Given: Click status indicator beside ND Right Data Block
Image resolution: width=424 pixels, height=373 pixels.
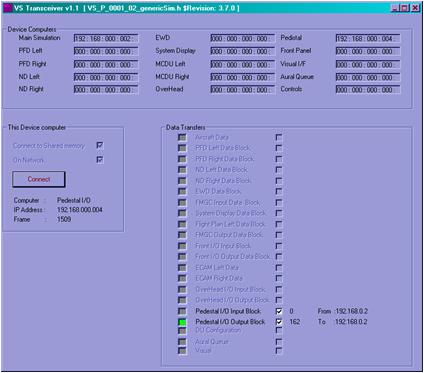Looking at the screenshot, I should [x=182, y=181].
